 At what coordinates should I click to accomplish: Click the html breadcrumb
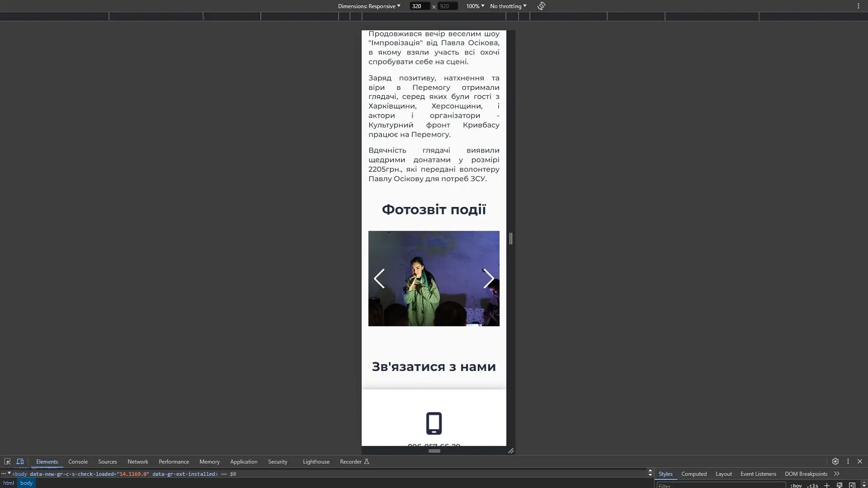tap(9, 483)
